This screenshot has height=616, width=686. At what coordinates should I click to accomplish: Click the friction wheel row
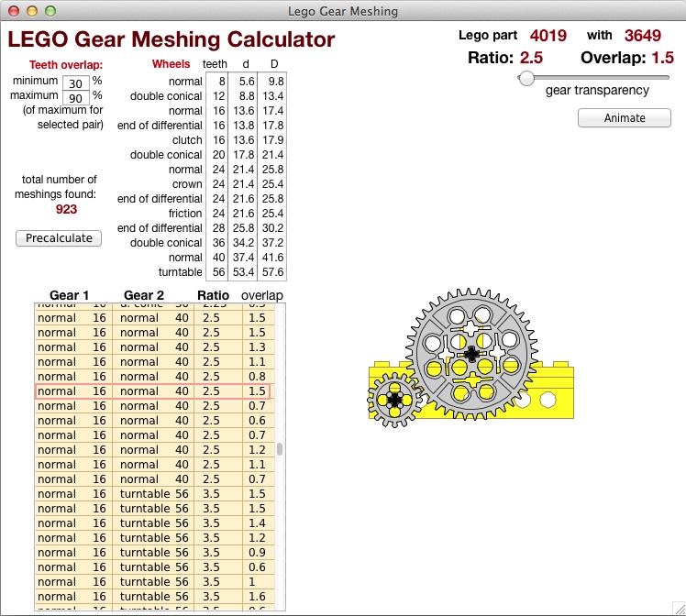click(227, 214)
